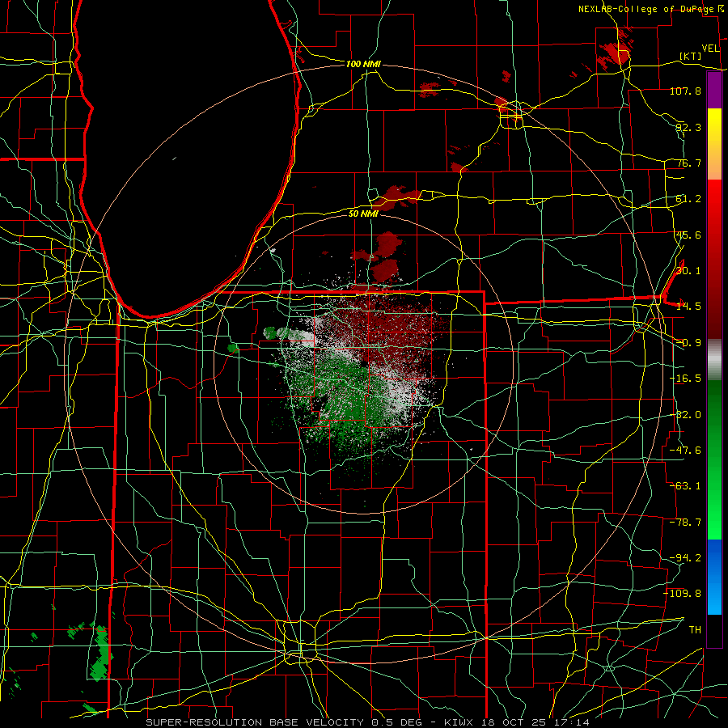This screenshot has width=728, height=728.
Task: Select the 76.7 velocity scale value
Action: pyautogui.click(x=688, y=163)
